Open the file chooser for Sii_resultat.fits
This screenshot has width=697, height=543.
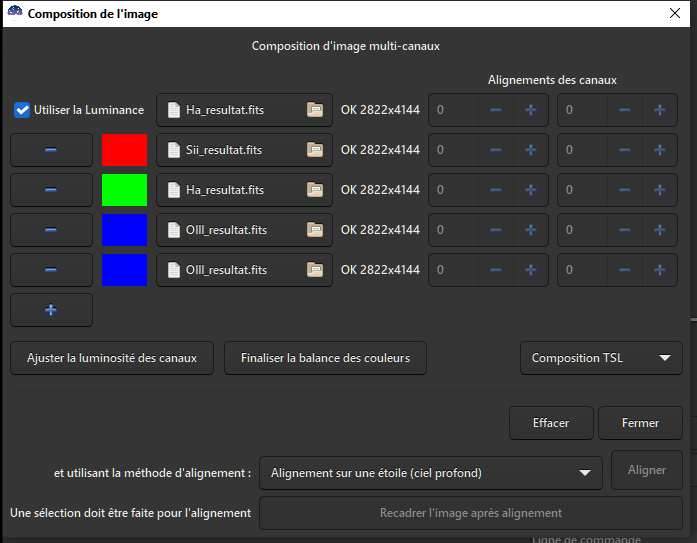point(244,150)
